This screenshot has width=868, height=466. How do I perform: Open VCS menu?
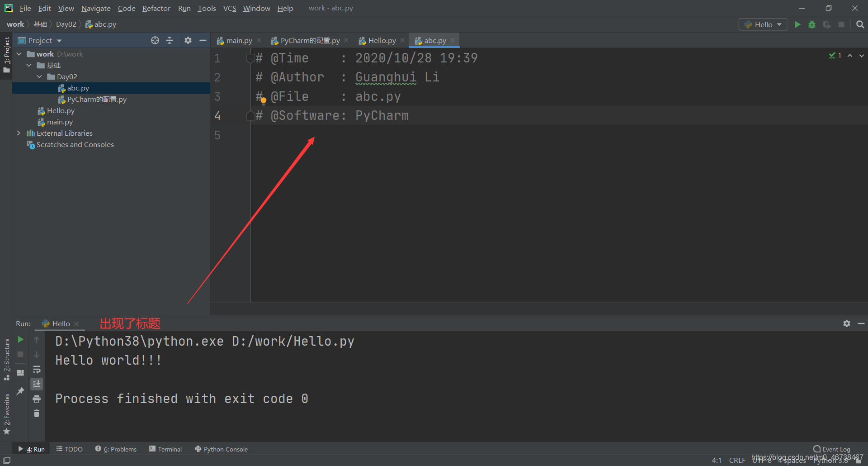(230, 8)
